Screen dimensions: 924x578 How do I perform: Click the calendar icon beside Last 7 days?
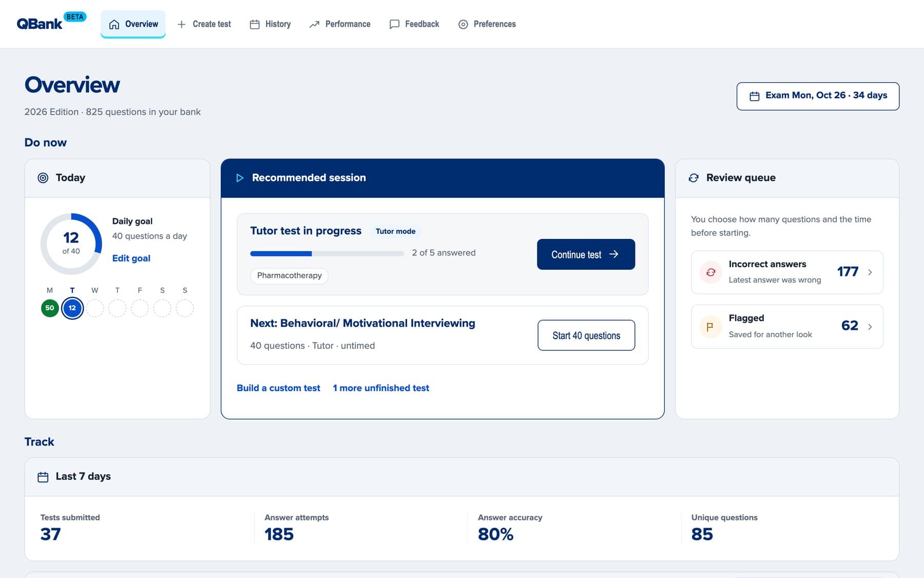[x=43, y=477]
